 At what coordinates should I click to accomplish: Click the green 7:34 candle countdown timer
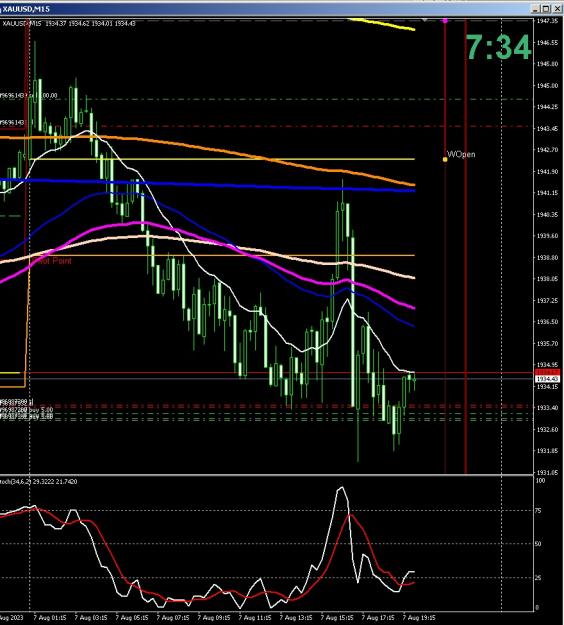pyautogui.click(x=498, y=47)
